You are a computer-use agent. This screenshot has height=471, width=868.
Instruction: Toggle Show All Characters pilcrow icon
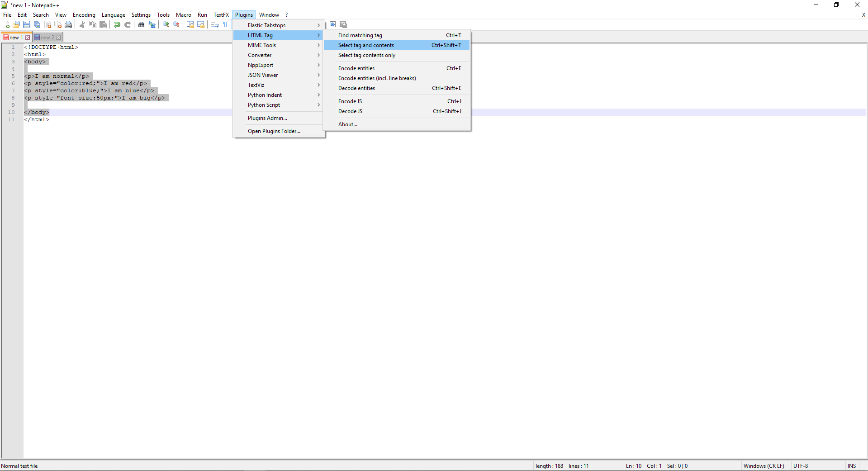[225, 25]
